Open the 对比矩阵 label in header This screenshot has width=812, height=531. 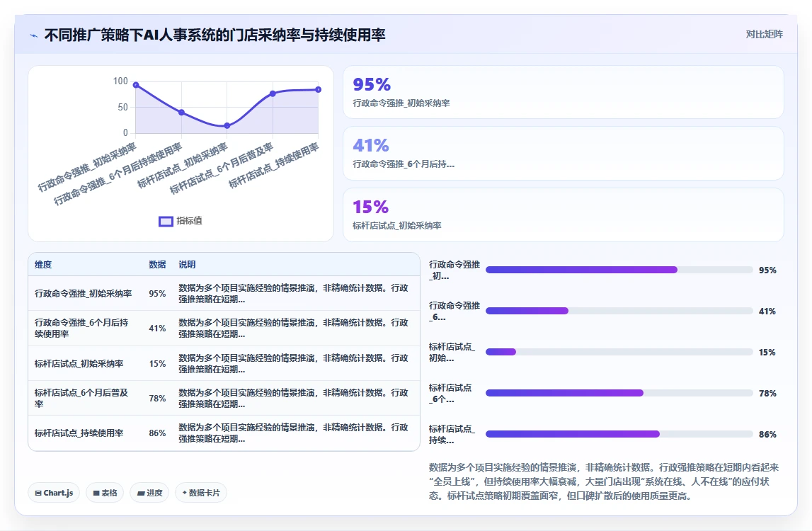pyautogui.click(x=764, y=34)
